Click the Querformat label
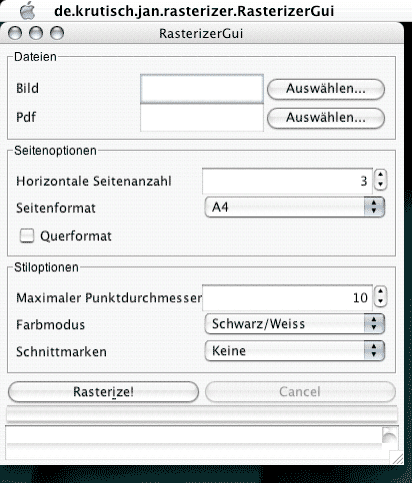Screen dimensions: 412x483 click(x=76, y=236)
